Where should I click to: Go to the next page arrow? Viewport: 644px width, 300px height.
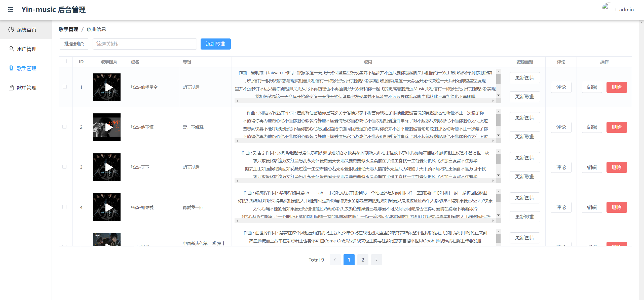[x=376, y=260]
